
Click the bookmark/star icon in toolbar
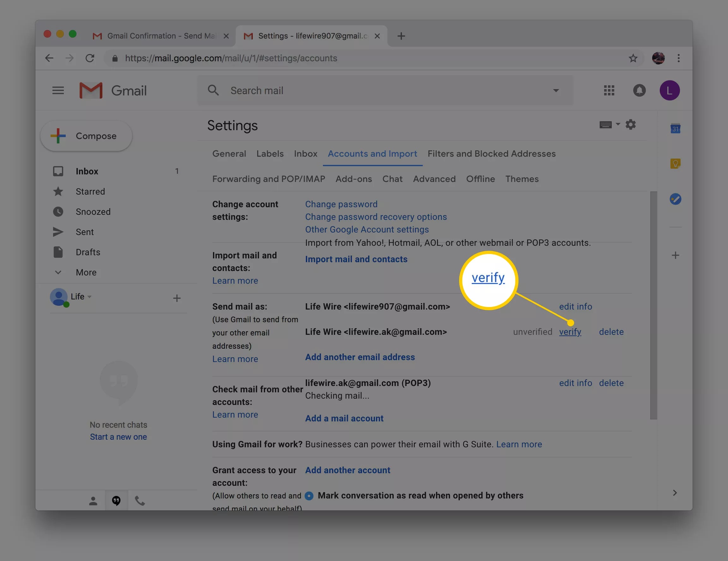(632, 58)
